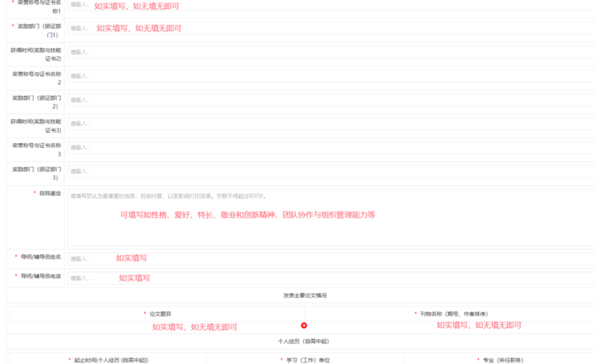Click inside the 自我鉴定 text area
Screen dimensions: 595x364
coord(331,217)
